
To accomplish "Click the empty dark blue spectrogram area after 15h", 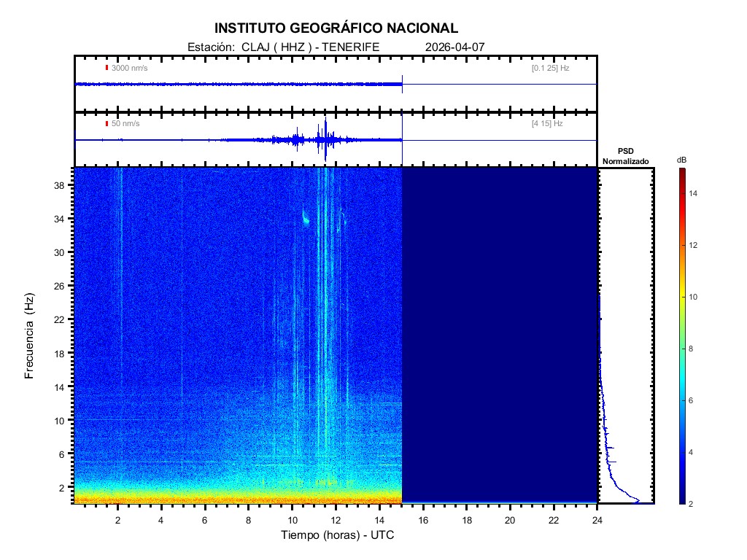I will (x=500, y=335).
